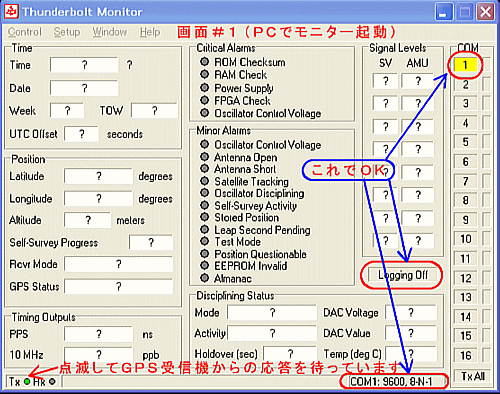Viewport: 500px width, 394px height.
Task: Select COM port 14 button
Action: [x=465, y=316]
